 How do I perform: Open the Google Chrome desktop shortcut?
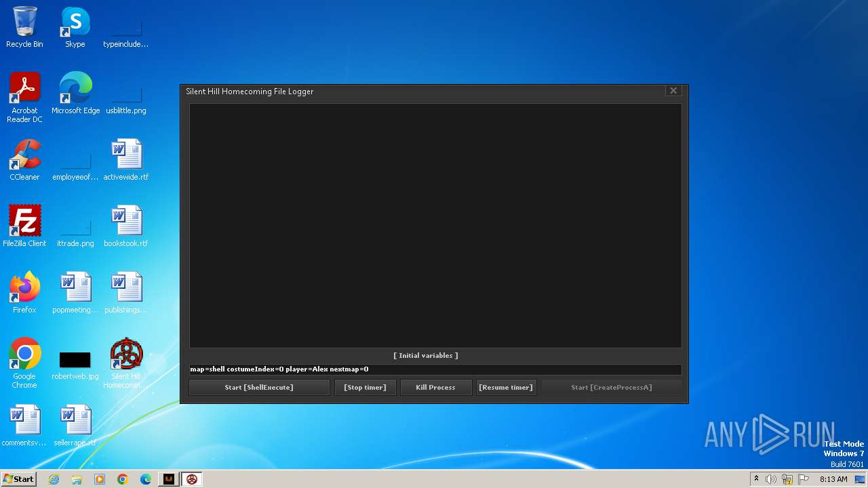point(24,363)
